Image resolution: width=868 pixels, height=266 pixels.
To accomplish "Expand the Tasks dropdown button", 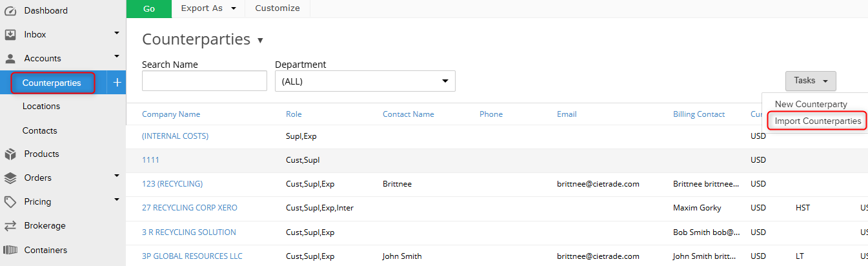I will click(x=811, y=81).
